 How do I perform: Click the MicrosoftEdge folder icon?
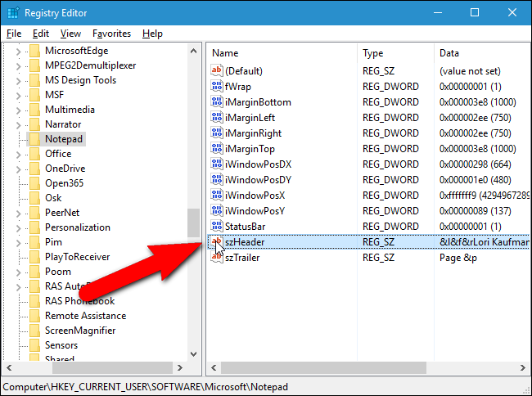click(34, 51)
